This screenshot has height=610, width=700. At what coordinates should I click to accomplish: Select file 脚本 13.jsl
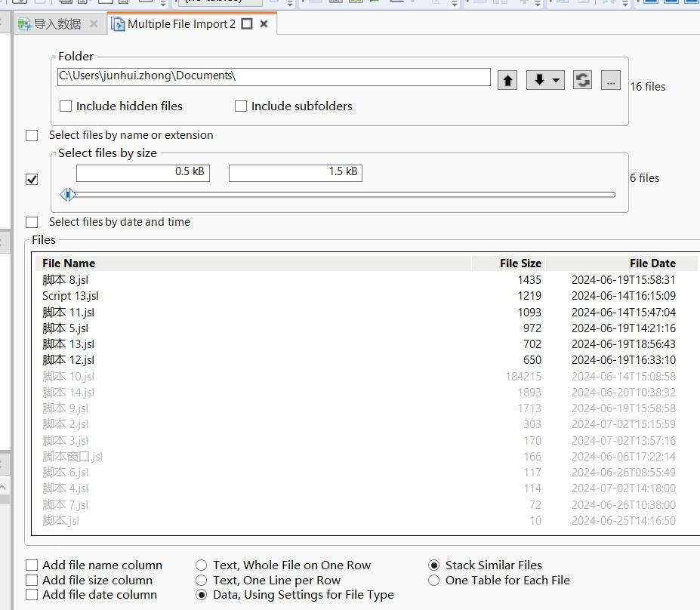click(68, 344)
